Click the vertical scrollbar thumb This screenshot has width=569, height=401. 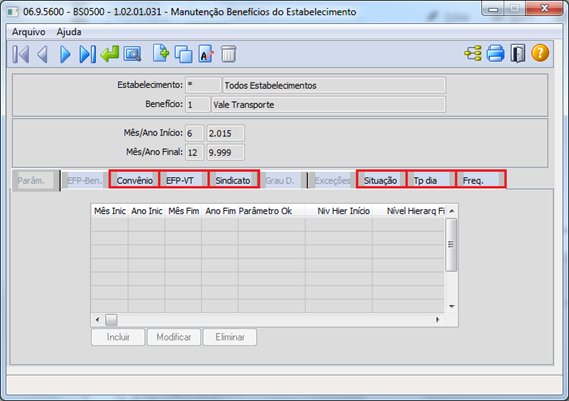click(x=451, y=245)
